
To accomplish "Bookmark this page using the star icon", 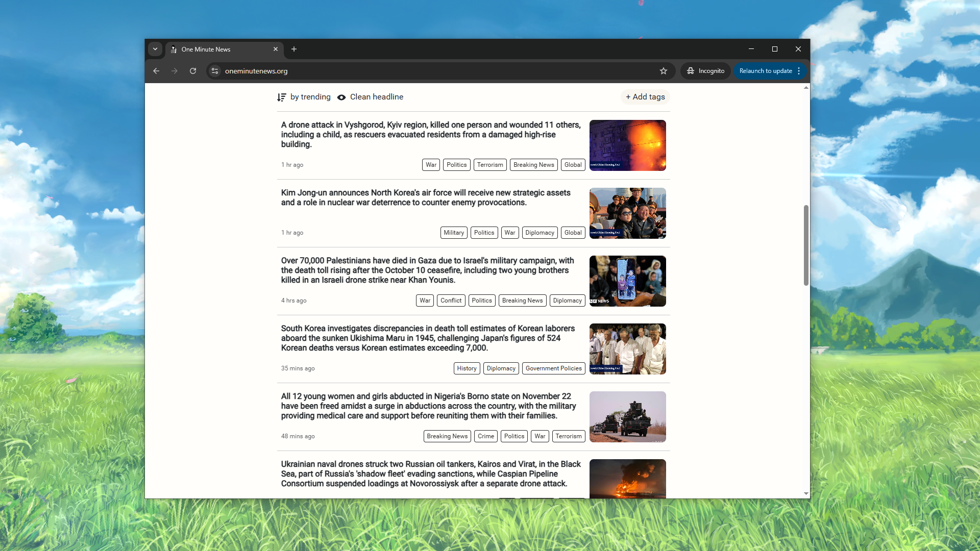I will tap(664, 71).
